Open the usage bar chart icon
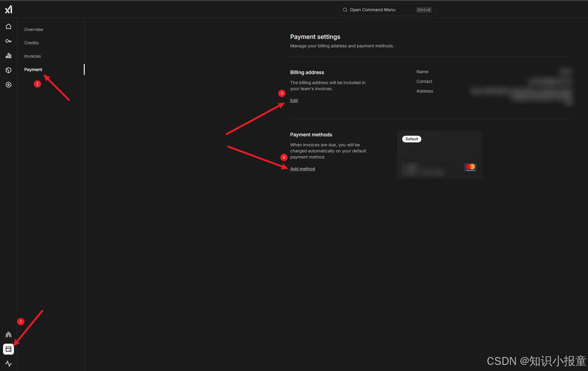588x371 pixels. point(8,56)
